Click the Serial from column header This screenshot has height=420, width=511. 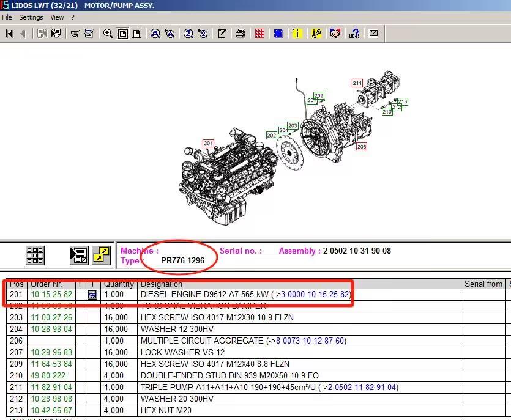pos(483,284)
